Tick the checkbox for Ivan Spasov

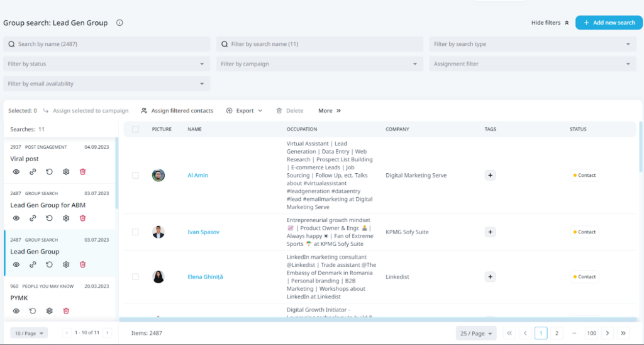[135, 232]
